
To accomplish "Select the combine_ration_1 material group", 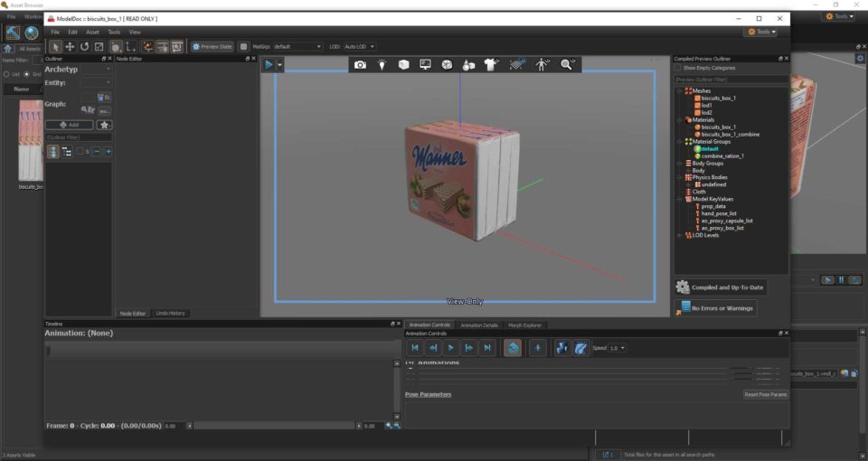I will coord(722,155).
